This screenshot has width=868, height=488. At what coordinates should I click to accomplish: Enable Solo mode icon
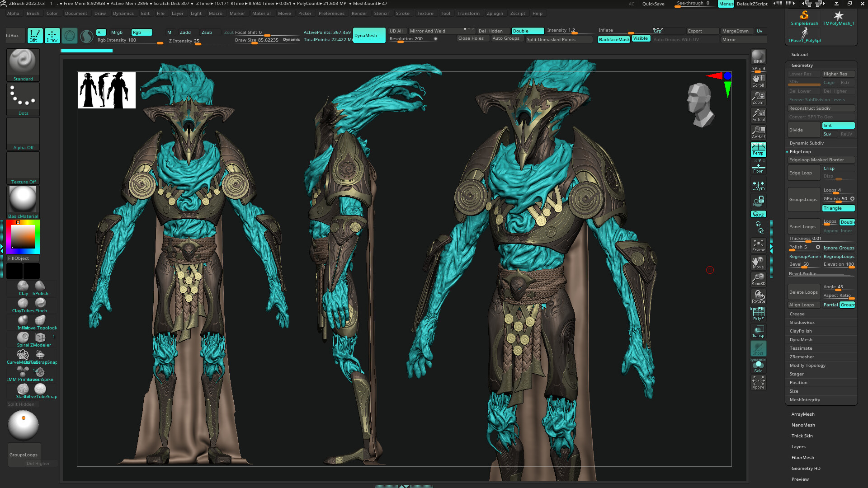[758, 366]
